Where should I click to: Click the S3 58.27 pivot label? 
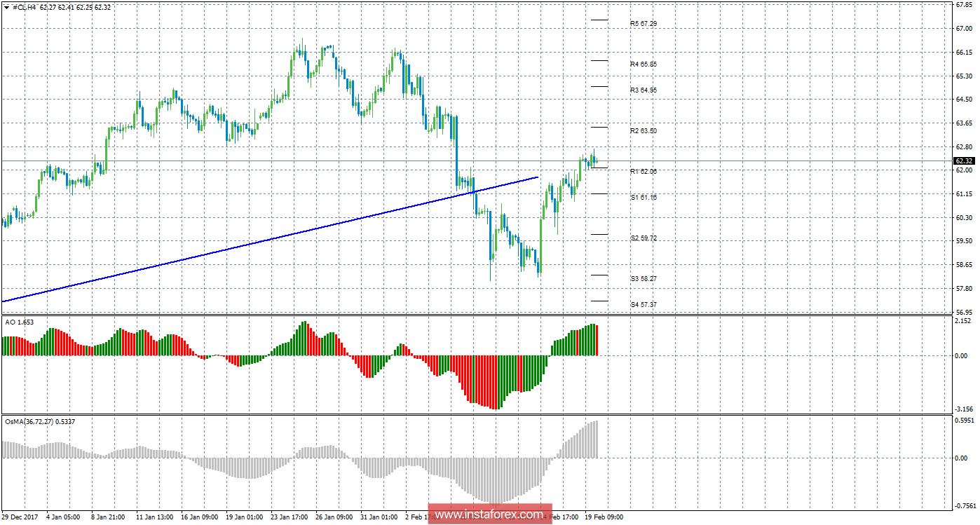pyautogui.click(x=643, y=279)
